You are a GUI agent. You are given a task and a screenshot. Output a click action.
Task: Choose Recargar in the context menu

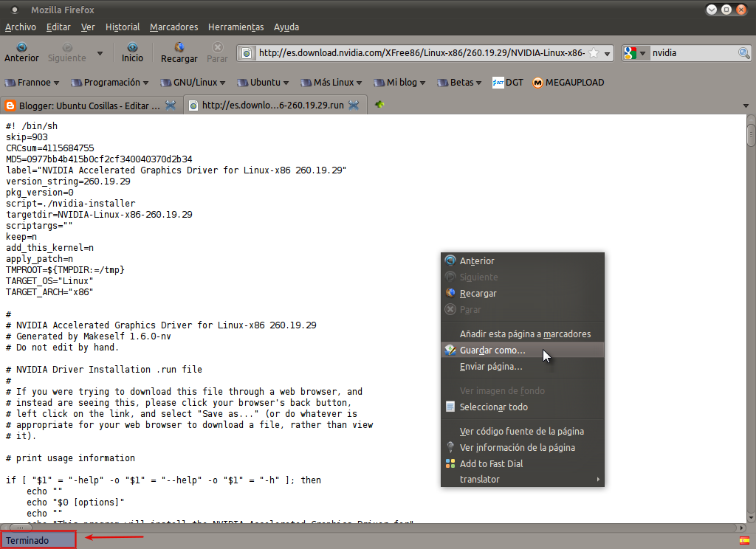[x=522, y=294]
